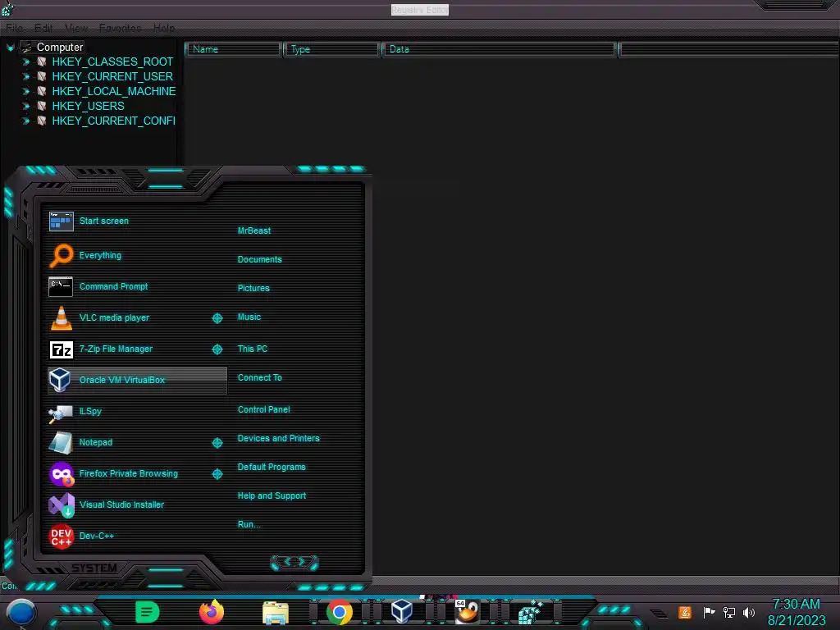Launch VLC media player cone icon
This screenshot has width=840, height=630.
tap(61, 317)
